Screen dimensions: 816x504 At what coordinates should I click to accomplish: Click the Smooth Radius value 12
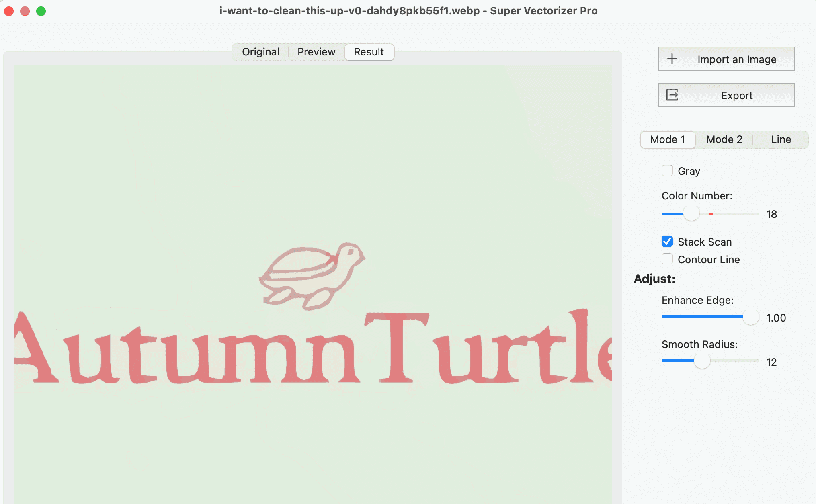point(771,362)
